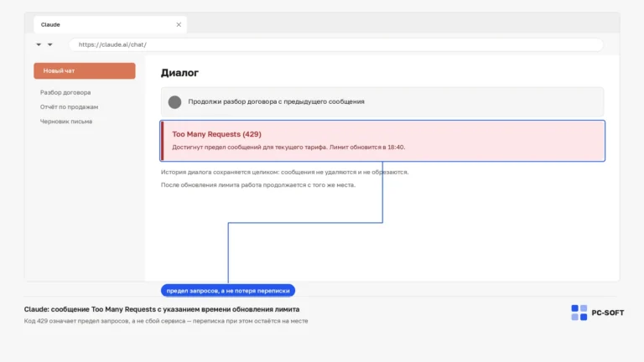Click the 'Диалог' heading

pos(179,73)
